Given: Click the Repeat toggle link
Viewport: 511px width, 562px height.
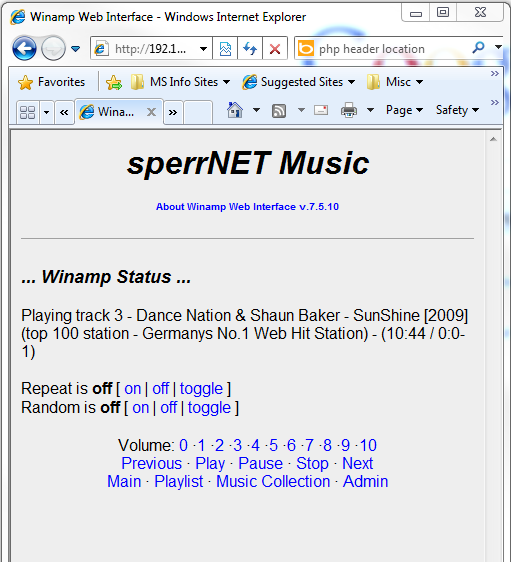Looking at the screenshot, I should point(201,389).
